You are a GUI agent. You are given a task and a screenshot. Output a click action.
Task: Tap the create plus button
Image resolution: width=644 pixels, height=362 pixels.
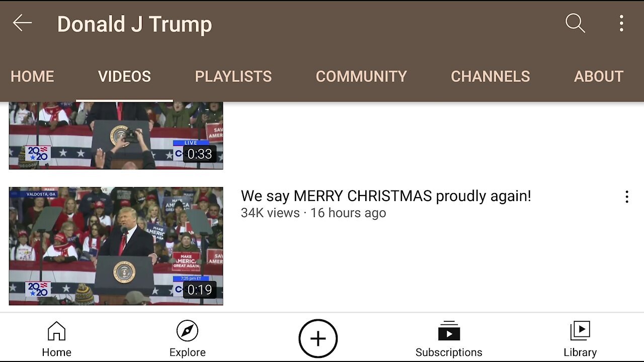[x=318, y=338]
